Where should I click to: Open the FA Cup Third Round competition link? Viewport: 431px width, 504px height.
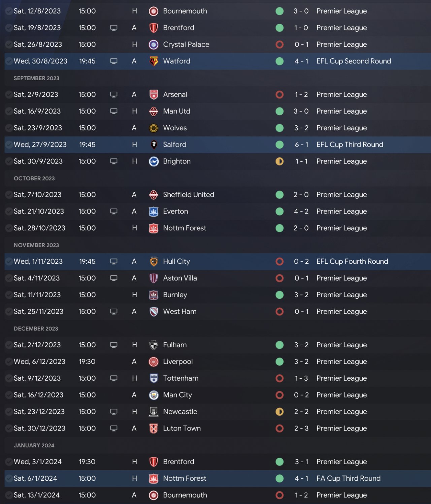coord(348,478)
